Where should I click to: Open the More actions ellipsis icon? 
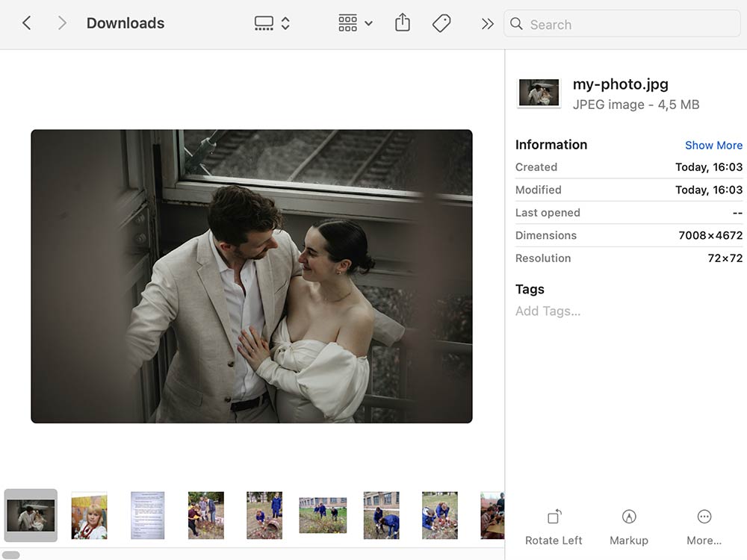704,517
